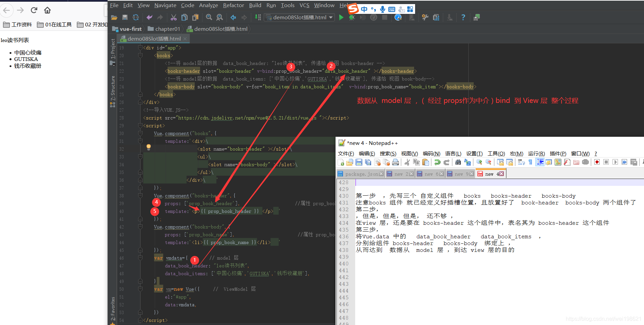Open the Notepad++ 文件(F) menu
The width and height of the screenshot is (644, 325).
[346, 154]
